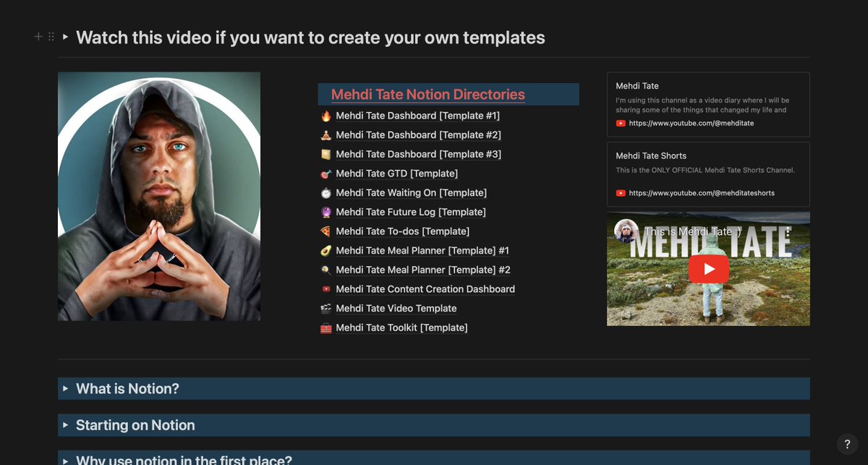The width and height of the screenshot is (868, 465).
Task: Click the fire emoji icon beside Template #1
Action: tap(325, 116)
